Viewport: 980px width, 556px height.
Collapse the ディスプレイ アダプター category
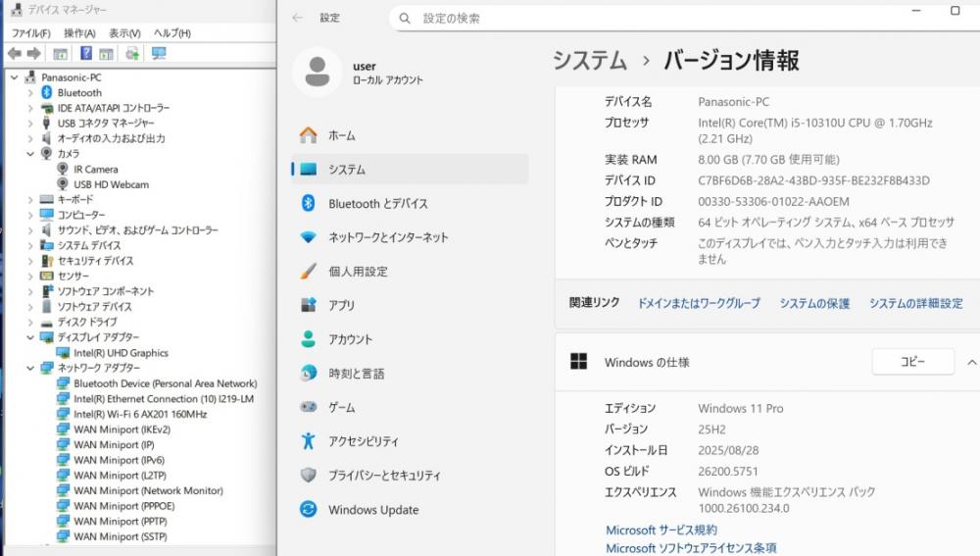(30, 337)
